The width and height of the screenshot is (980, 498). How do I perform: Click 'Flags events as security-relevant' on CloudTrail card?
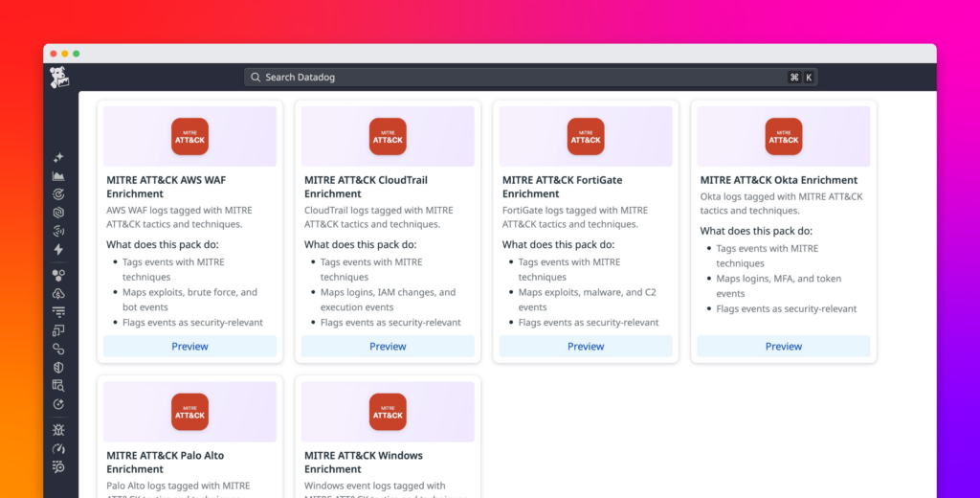390,322
